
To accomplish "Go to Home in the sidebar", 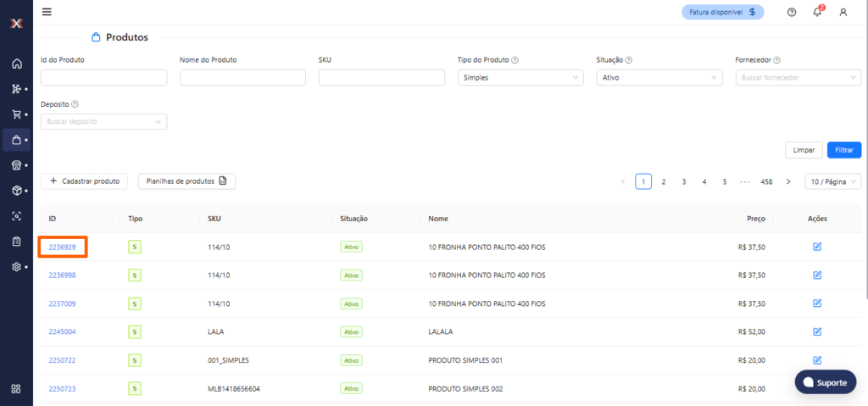I will (x=16, y=64).
